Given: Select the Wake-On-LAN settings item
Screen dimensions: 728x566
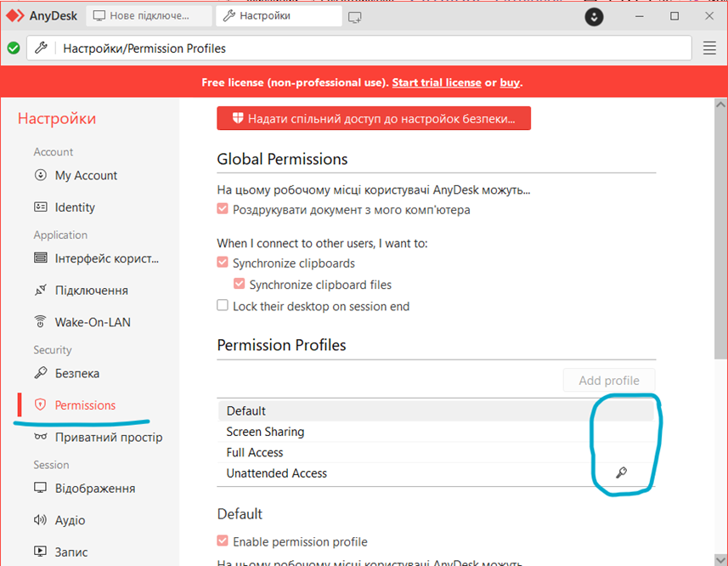Looking at the screenshot, I should click(93, 322).
